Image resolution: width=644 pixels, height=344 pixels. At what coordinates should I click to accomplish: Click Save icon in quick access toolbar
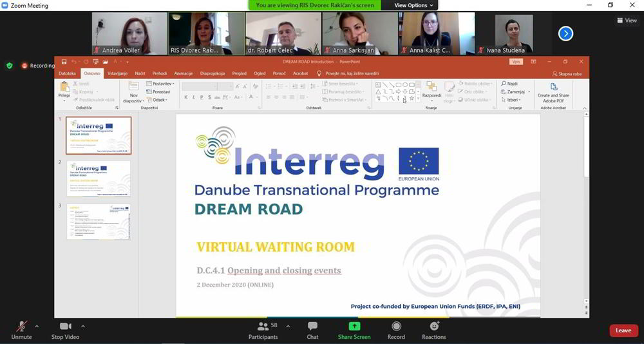click(x=64, y=62)
